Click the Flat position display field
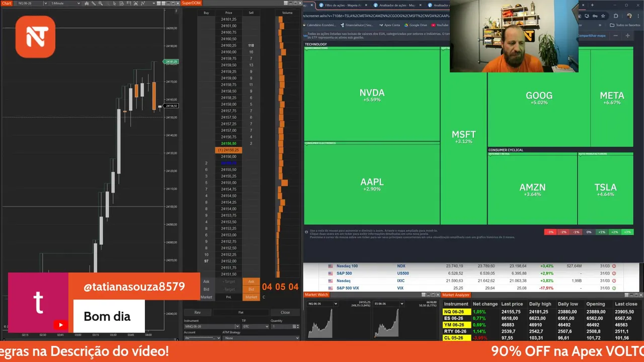The width and height of the screenshot is (644, 362). click(x=241, y=312)
